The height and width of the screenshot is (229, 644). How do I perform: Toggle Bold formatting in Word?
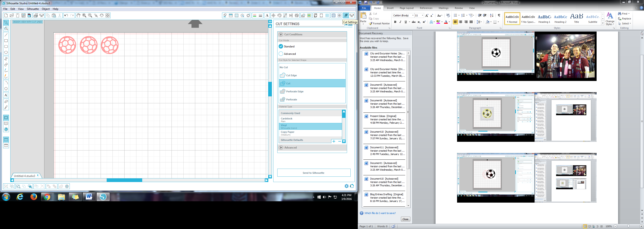[395, 22]
